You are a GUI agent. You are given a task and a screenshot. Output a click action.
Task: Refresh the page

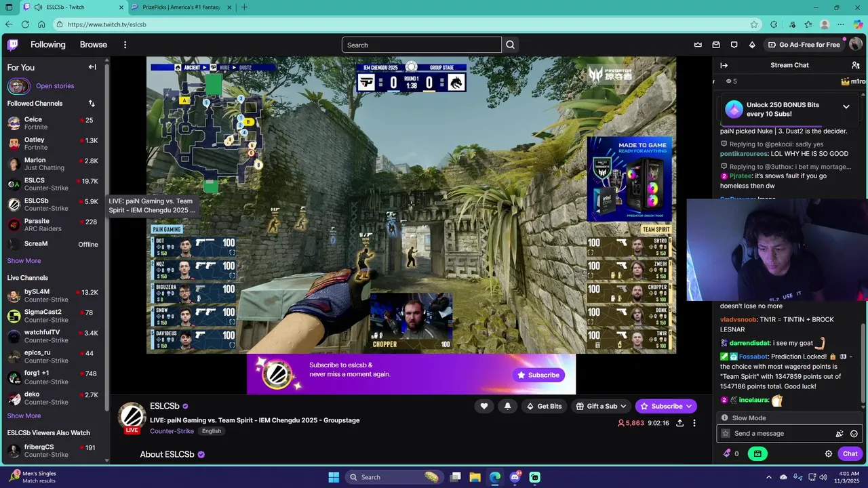[25, 24]
